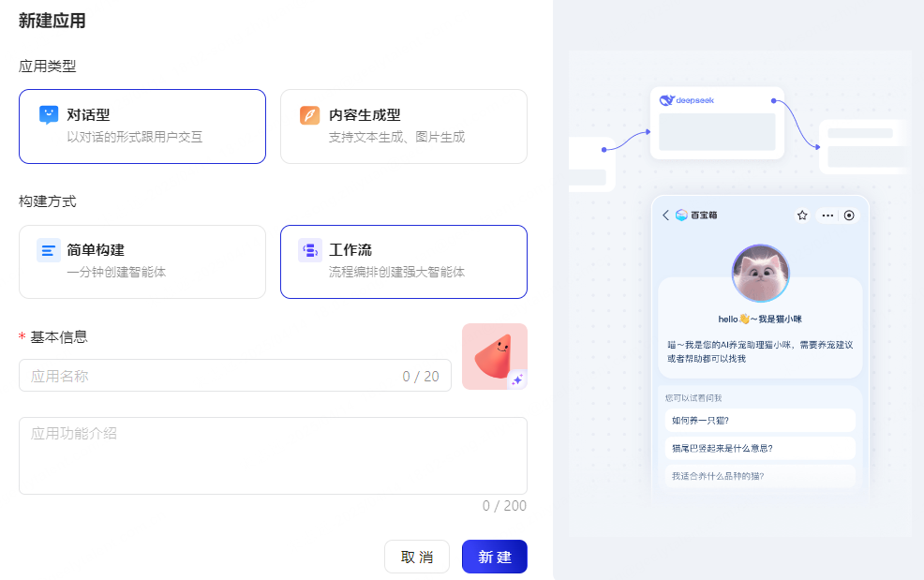Choose the 内容生成型 application type card
The image size is (924, 580).
(x=404, y=126)
